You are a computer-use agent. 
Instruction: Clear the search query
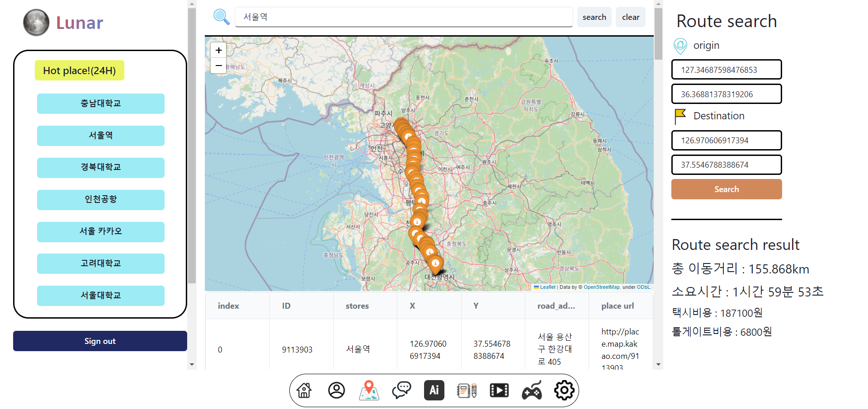[x=631, y=17]
